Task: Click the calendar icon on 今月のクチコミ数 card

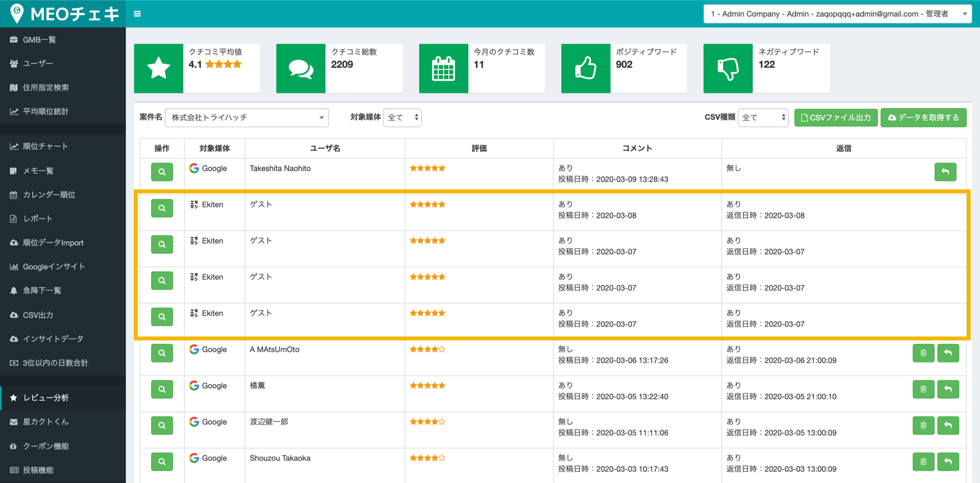Action: [444, 68]
